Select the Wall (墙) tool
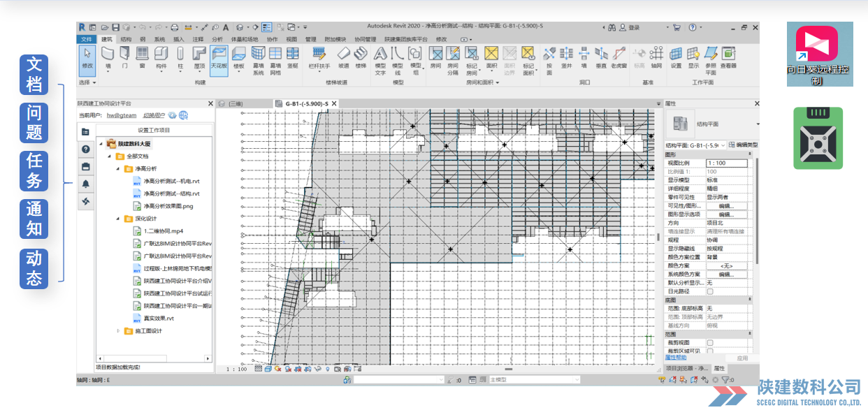This screenshot has width=868, height=417. click(x=108, y=57)
